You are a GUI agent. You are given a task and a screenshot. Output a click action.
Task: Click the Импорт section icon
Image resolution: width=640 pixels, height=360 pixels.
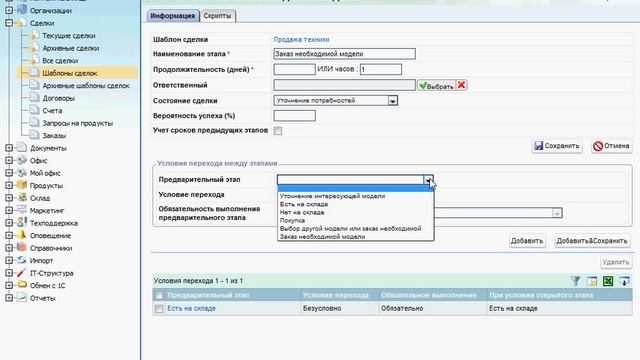[22, 260]
